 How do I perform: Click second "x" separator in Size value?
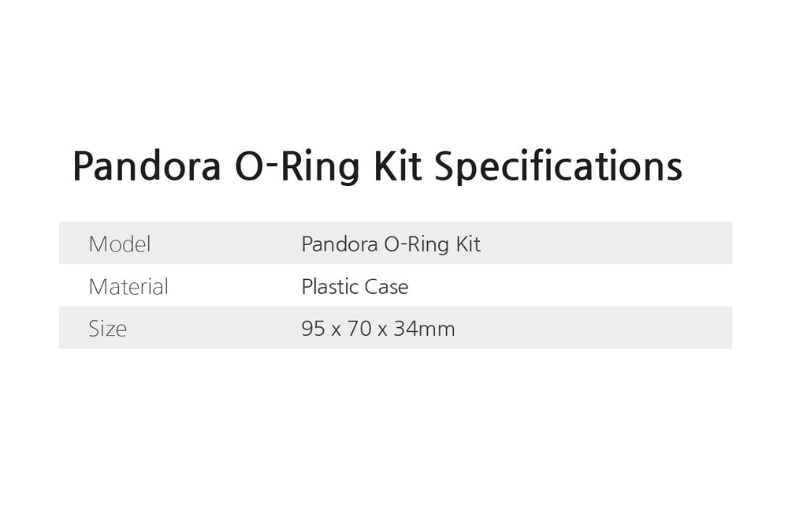click(382, 329)
